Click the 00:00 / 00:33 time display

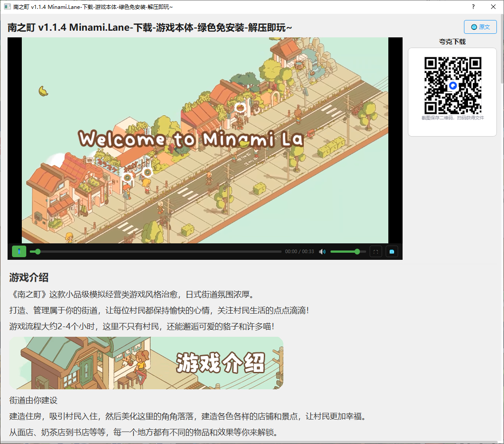(299, 251)
